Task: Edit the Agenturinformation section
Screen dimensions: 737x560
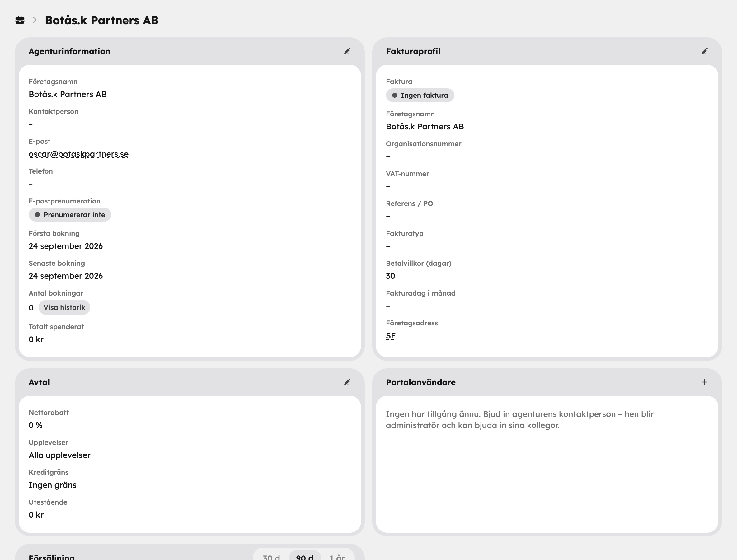Action: 347,51
